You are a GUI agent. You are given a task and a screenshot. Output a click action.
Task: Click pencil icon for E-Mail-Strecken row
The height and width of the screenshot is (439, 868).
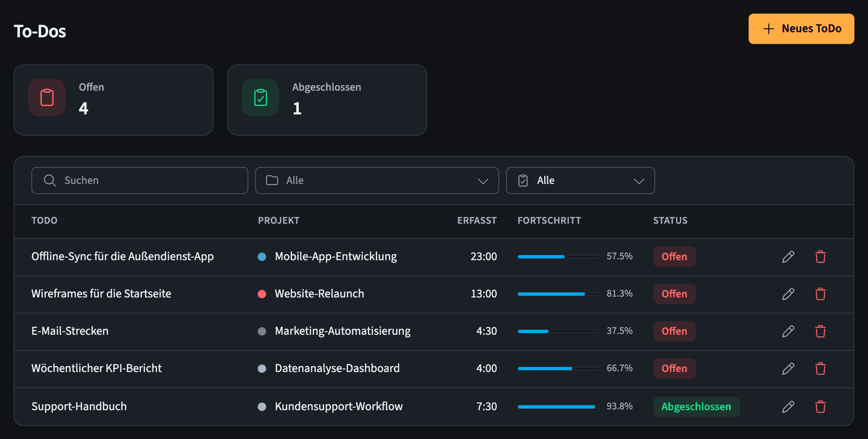(x=788, y=332)
